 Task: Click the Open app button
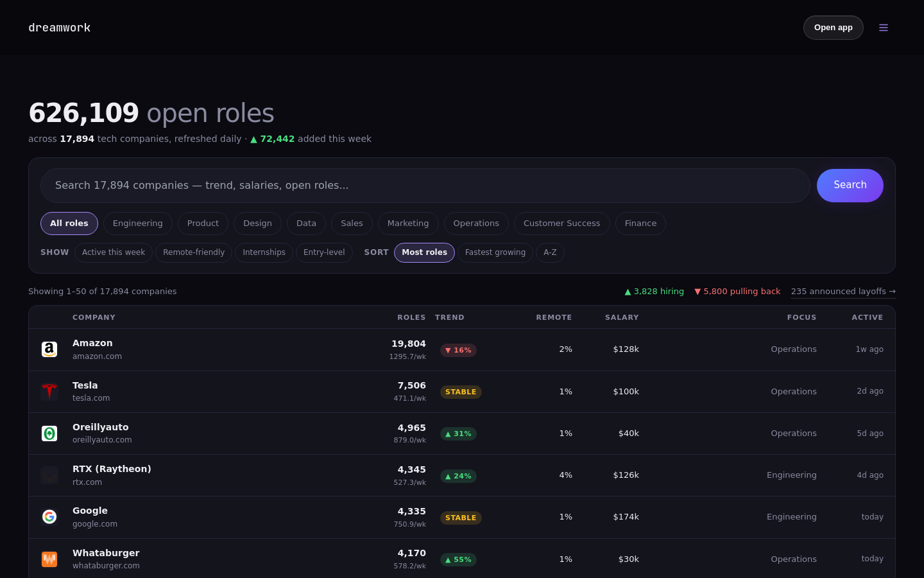pos(834,28)
